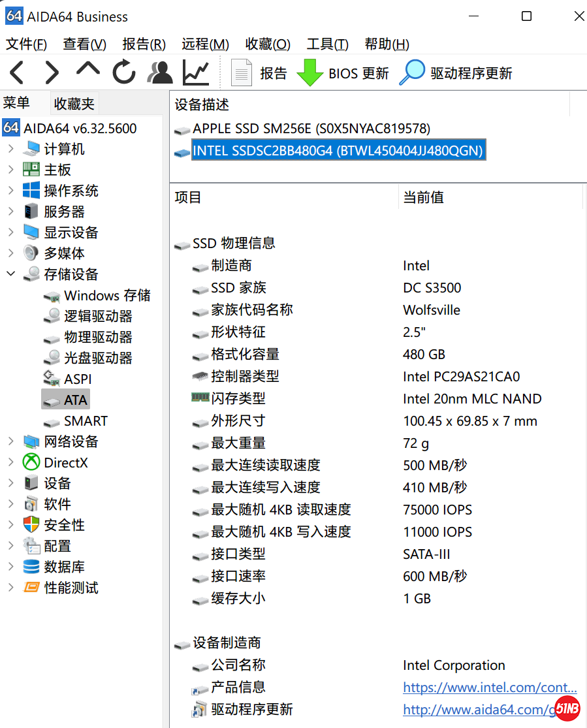
Task: Click the green BIOS 更新 download arrow
Action: (310, 72)
